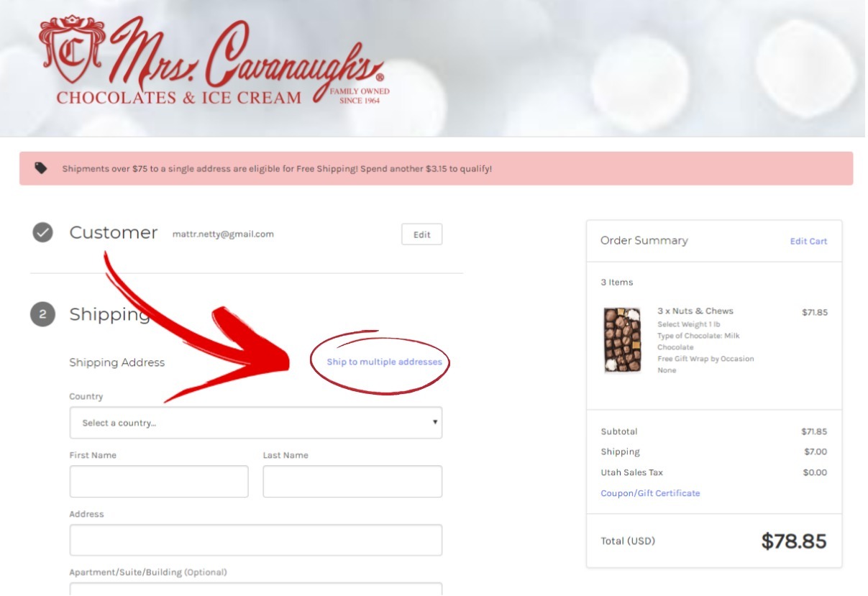
Task: Click the free shipping promotion banner
Action: [x=436, y=168]
